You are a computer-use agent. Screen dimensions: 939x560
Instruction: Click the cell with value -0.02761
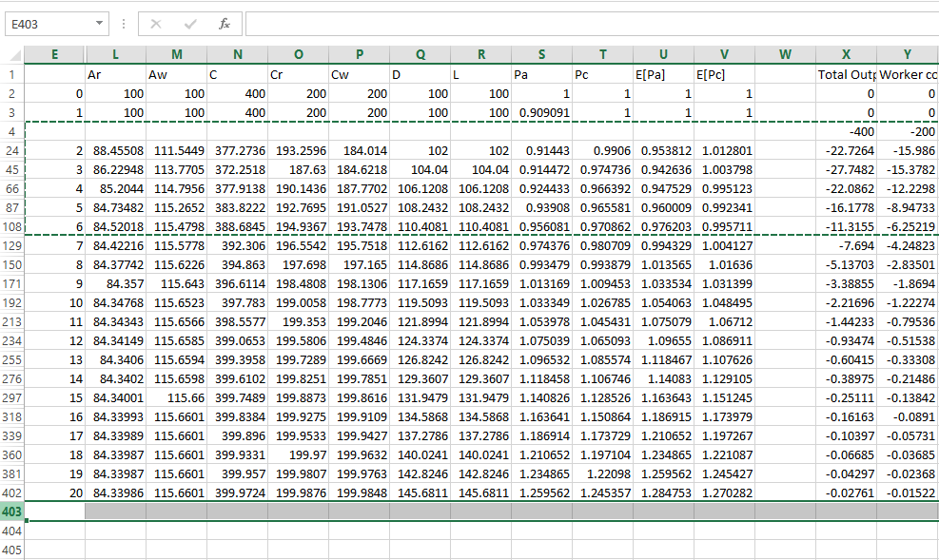pos(846,493)
